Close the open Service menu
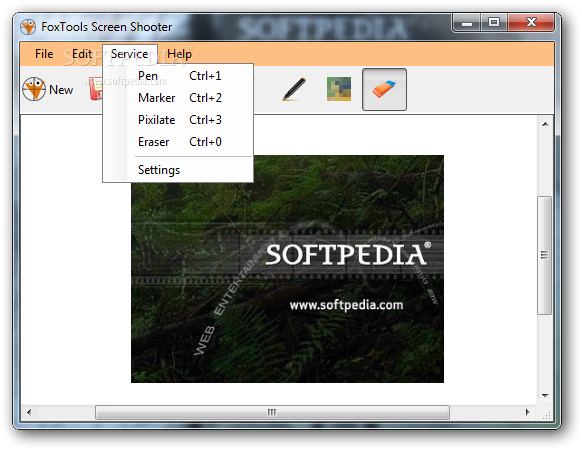 pyautogui.click(x=130, y=54)
